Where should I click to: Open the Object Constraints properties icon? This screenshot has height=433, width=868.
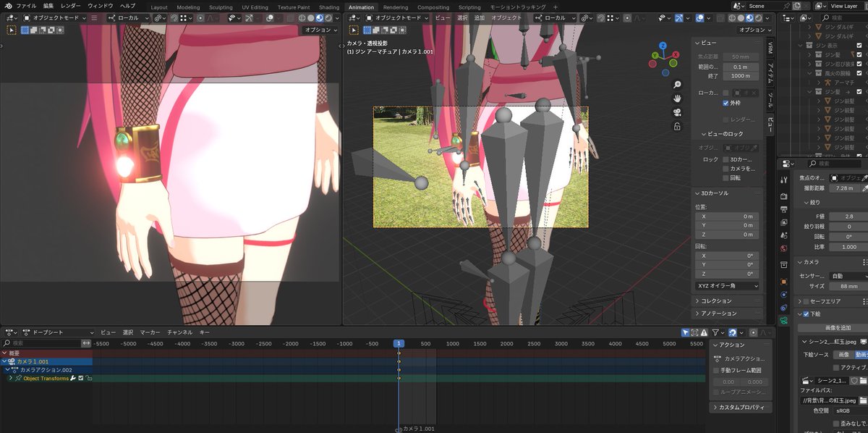784,308
